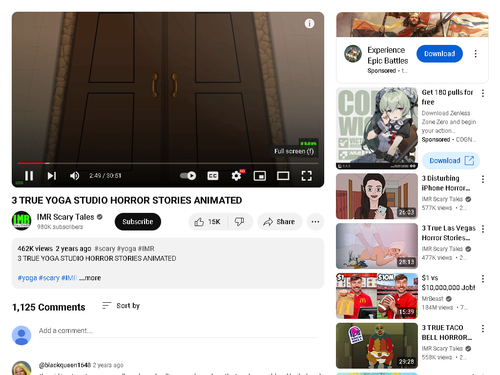The image size is (500, 375).
Task: Open the signed-in user's avatar beside comment box
Action: click(x=21, y=335)
